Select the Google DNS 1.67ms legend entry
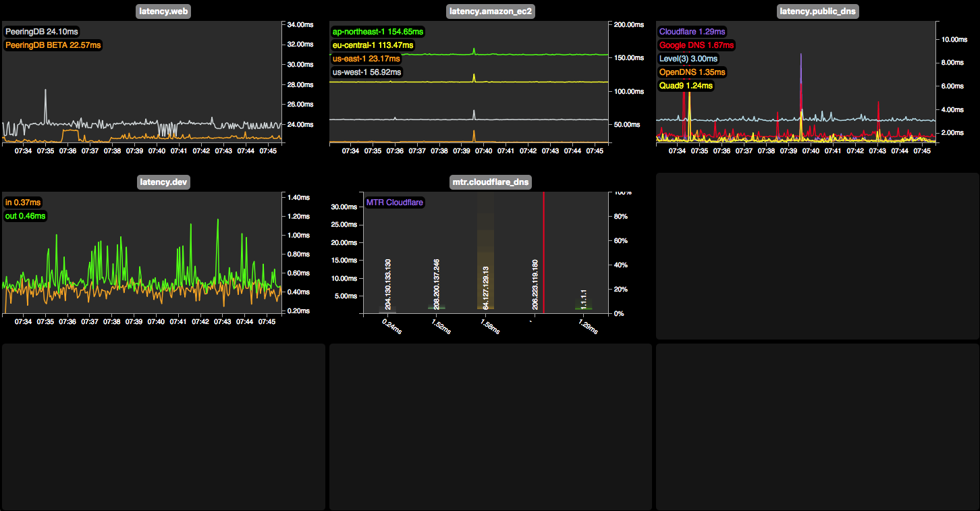 tap(696, 45)
